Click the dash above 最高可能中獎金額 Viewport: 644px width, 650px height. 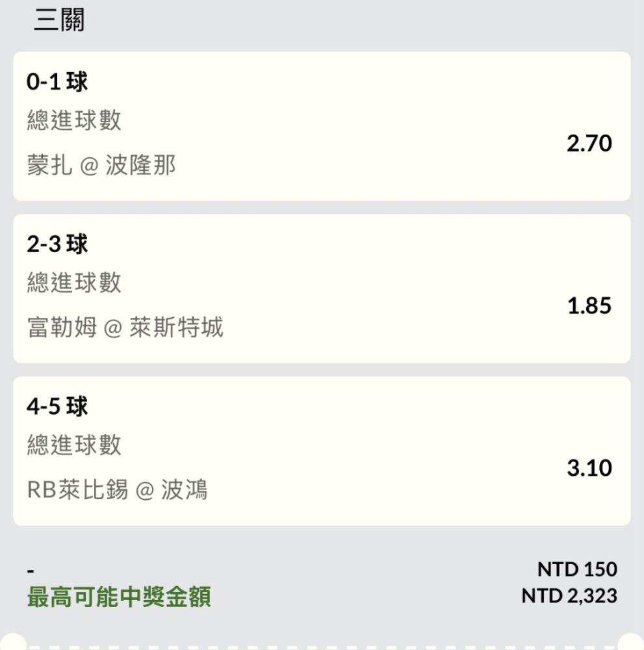(31, 572)
